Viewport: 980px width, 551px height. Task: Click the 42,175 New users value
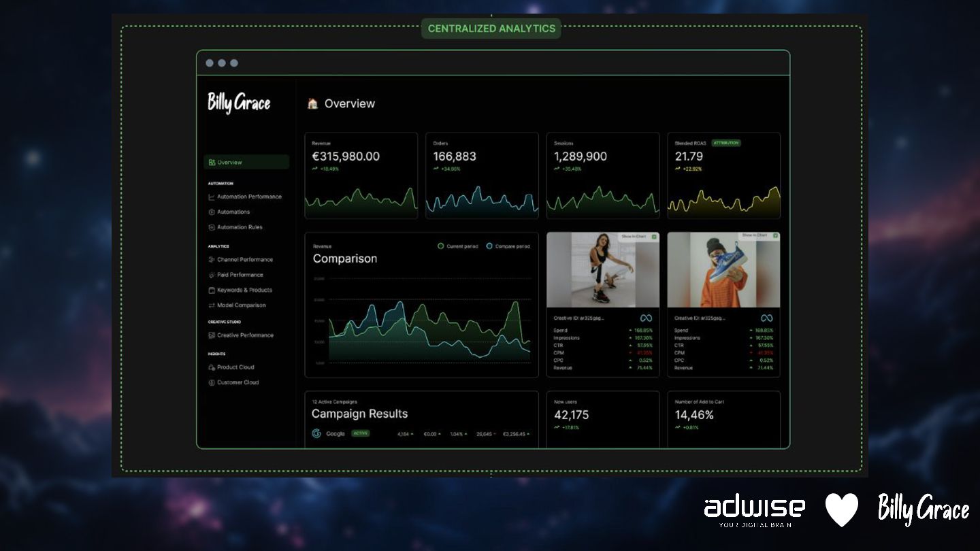point(572,415)
